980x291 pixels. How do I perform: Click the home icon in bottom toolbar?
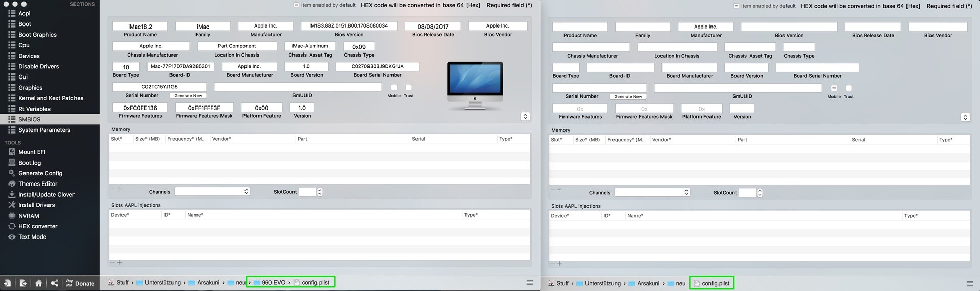(38, 283)
